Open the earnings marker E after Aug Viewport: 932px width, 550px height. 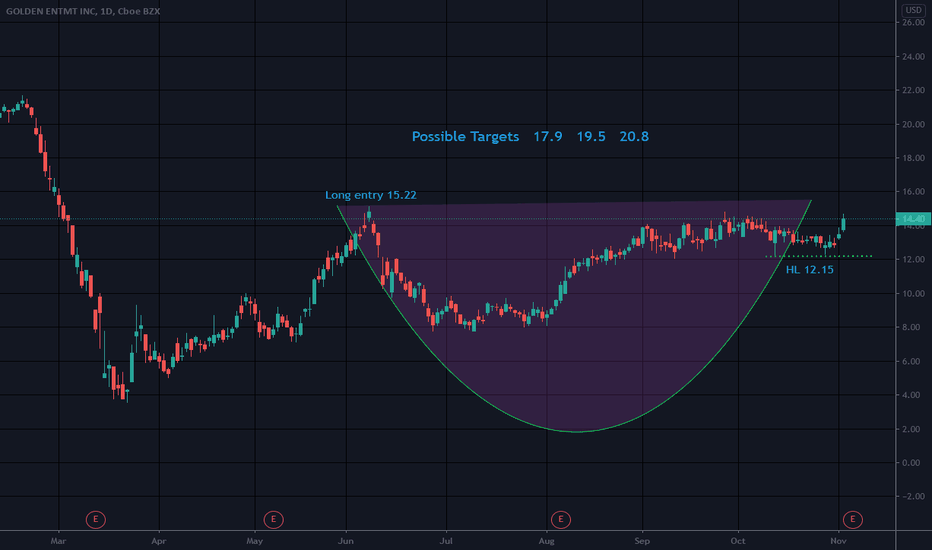click(x=561, y=520)
